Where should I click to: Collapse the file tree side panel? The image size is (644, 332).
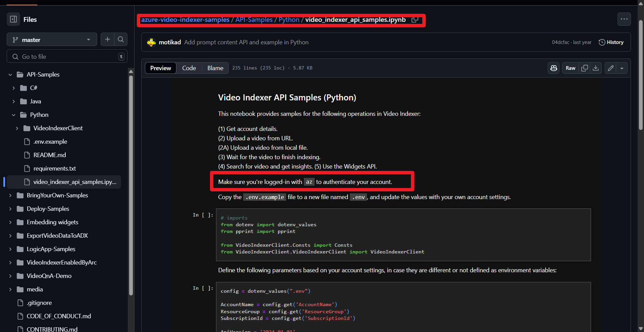click(13, 19)
